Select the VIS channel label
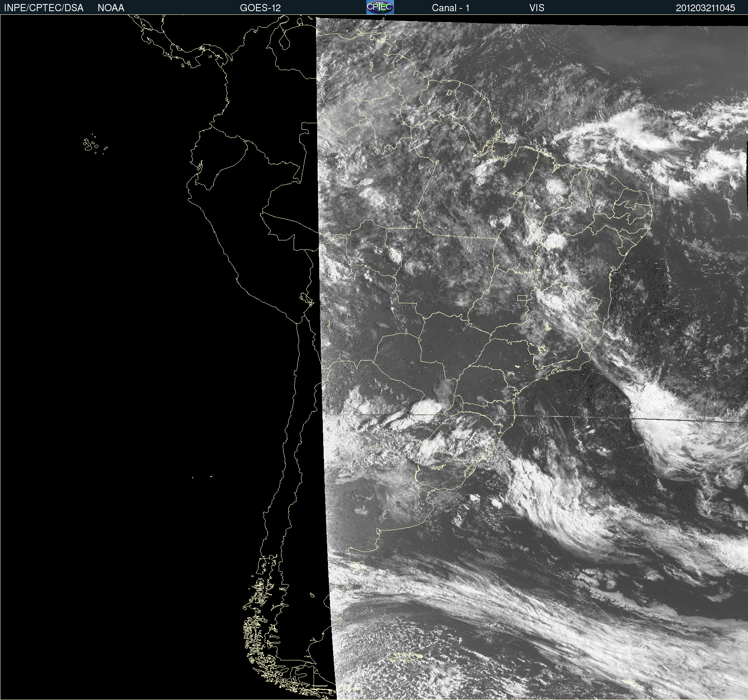 pyautogui.click(x=537, y=8)
